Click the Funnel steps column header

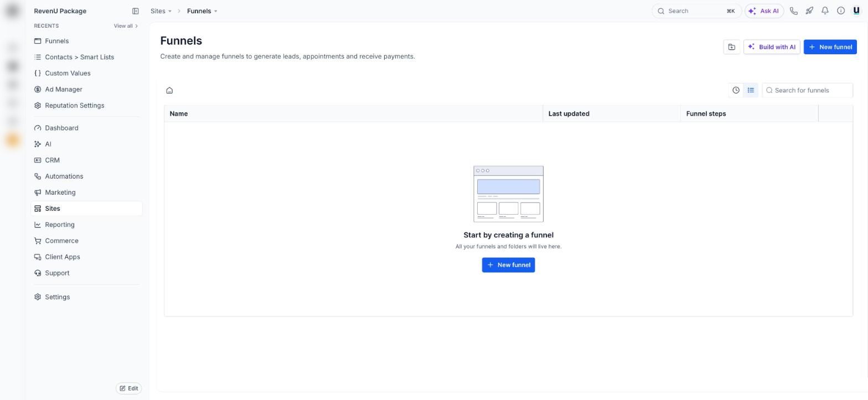[x=750, y=113]
